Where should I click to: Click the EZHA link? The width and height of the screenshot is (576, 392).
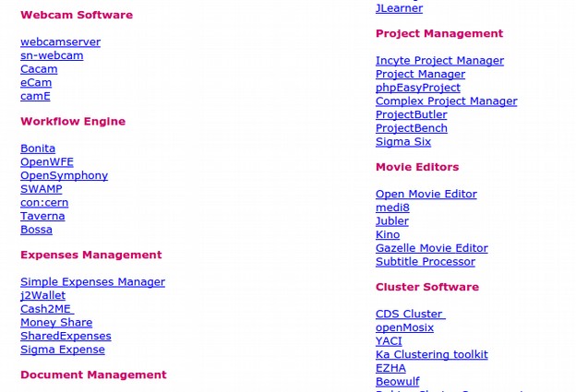390,369
